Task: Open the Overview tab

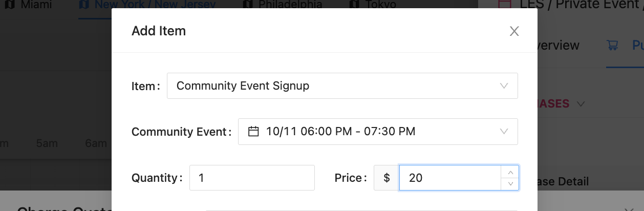Action: tap(558, 45)
